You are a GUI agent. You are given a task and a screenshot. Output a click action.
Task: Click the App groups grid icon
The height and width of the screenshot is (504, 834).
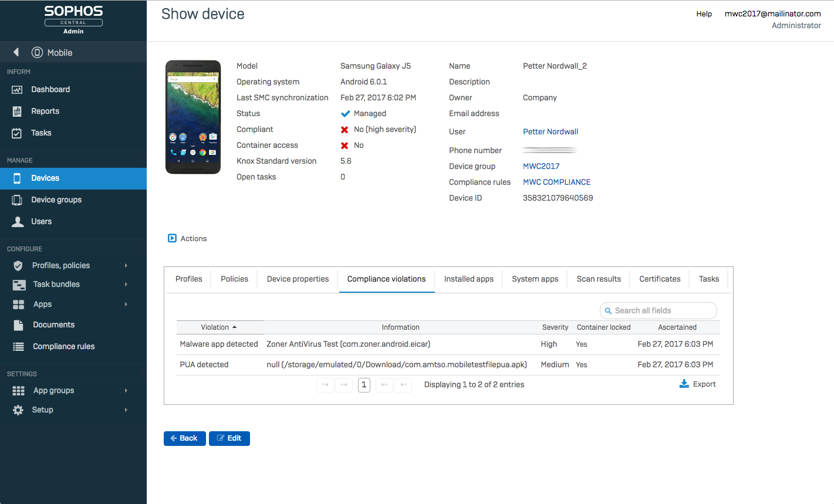(x=19, y=391)
